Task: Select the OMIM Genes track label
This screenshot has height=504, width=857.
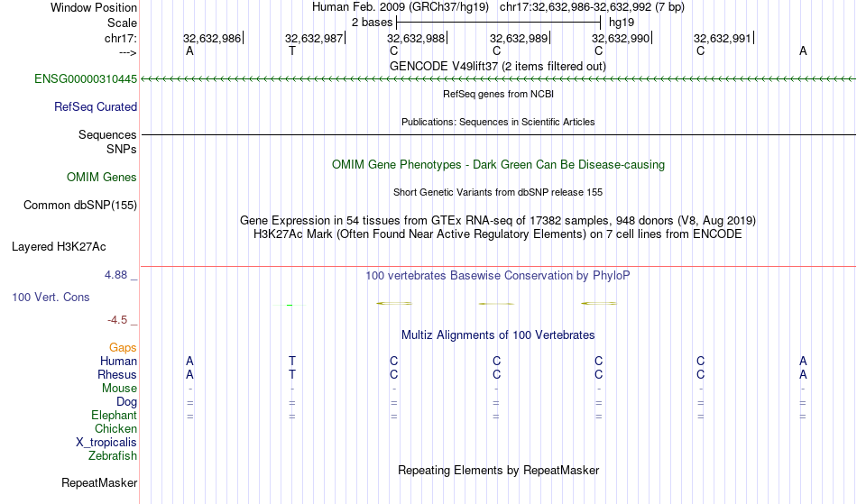Action: click(101, 178)
